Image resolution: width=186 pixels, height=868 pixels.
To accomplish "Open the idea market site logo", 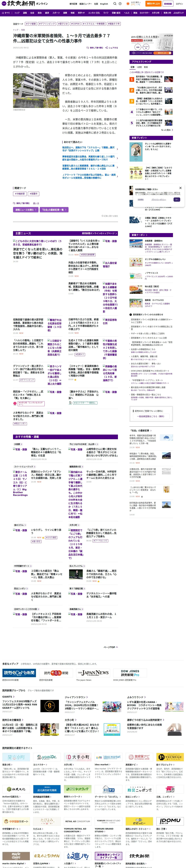I will (108, 757).
